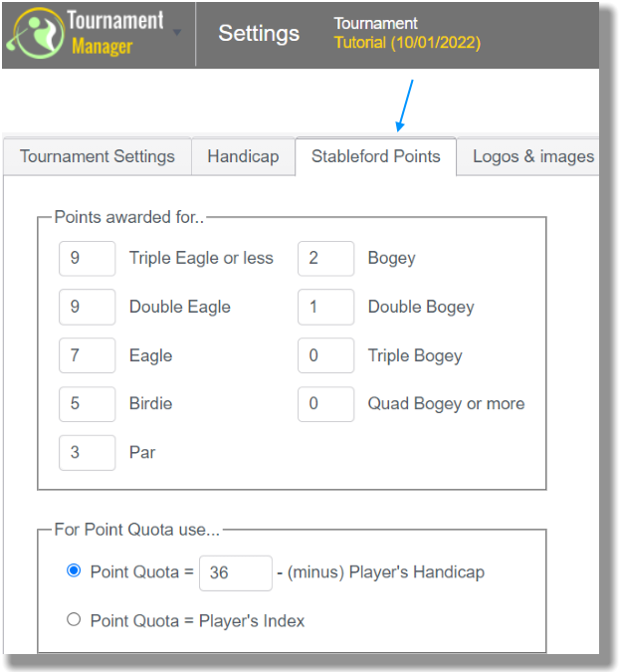Edit the Point Quota value 36 field
This screenshot has height=672, width=620.
236,573
